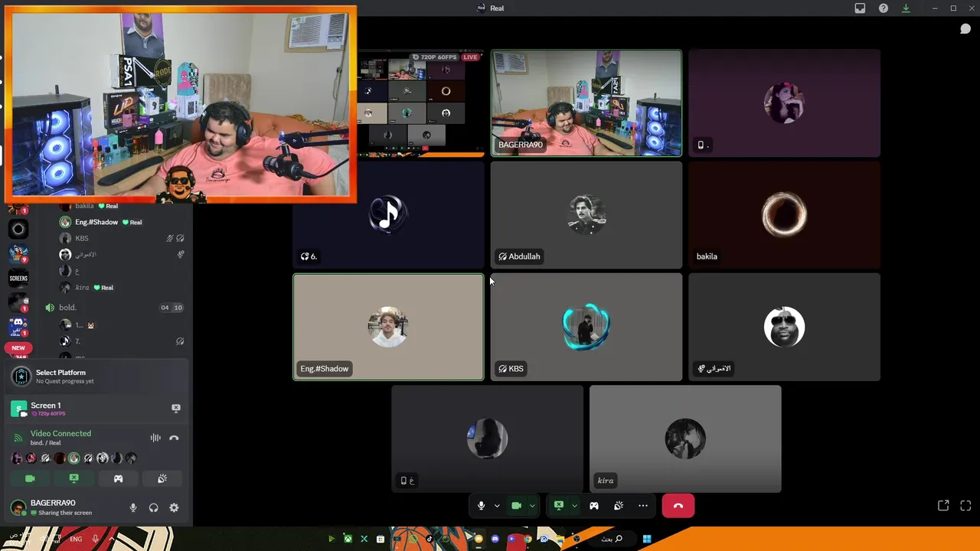The width and height of the screenshot is (980, 551).
Task: Turn off camera in call control bar
Action: 516,506
